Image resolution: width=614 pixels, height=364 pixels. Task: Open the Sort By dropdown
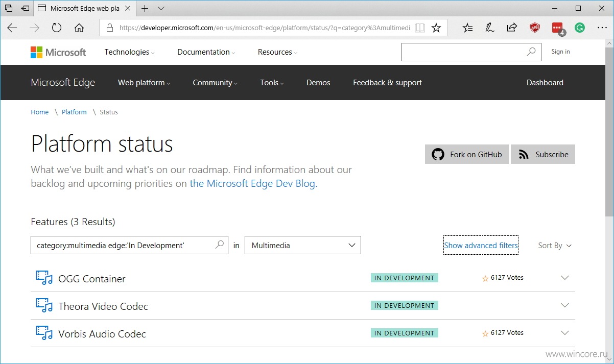coord(555,246)
